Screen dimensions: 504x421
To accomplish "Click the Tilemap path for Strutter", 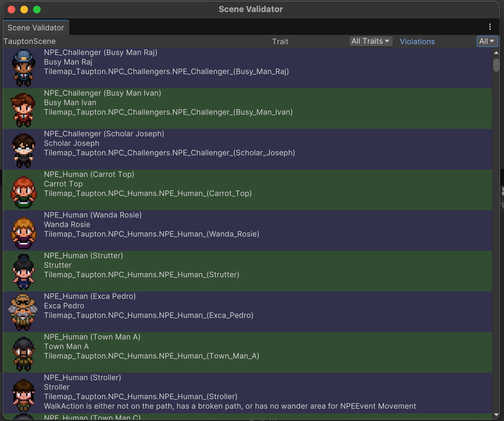I will point(142,275).
